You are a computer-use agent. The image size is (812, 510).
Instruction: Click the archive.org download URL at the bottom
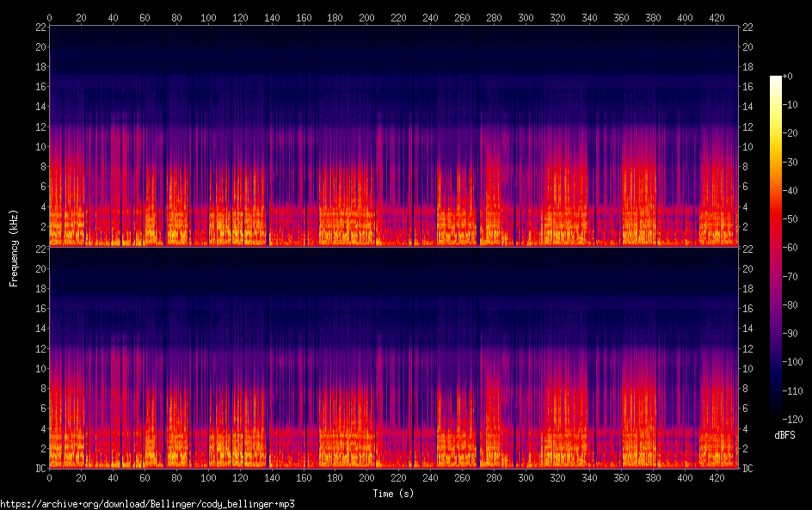(147, 504)
